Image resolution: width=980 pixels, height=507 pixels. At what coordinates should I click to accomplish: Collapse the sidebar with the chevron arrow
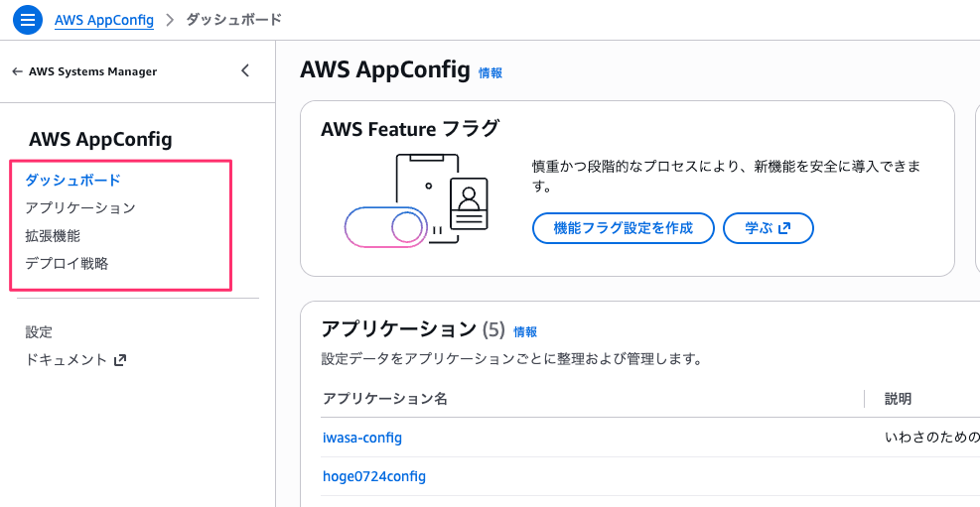[x=245, y=71]
